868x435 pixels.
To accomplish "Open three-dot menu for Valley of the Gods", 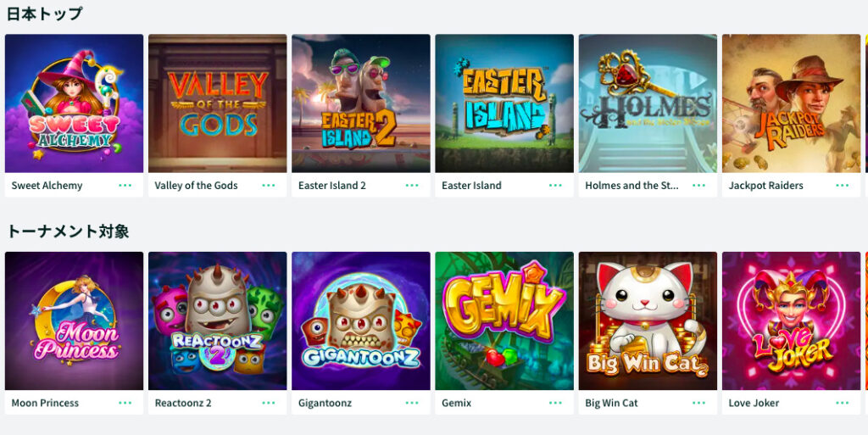I will [269, 186].
